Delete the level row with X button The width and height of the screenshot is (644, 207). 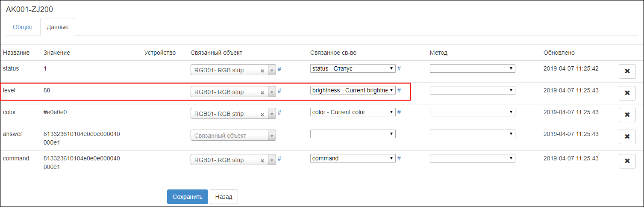point(627,93)
